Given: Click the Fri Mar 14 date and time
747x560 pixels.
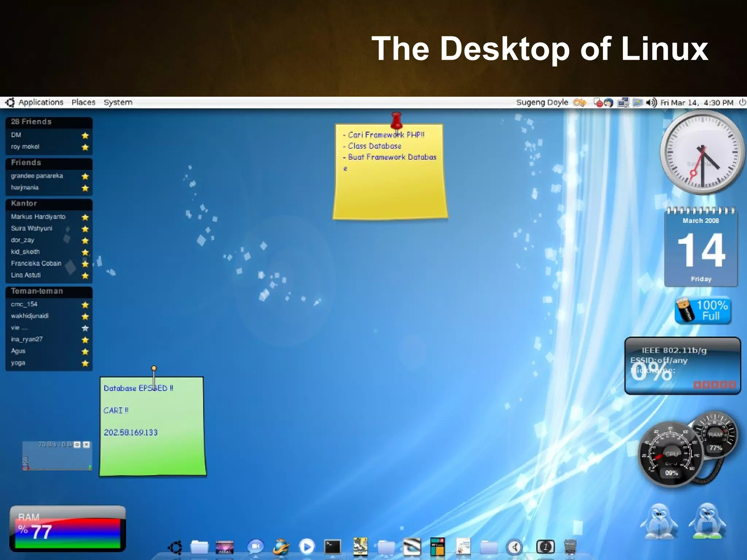Looking at the screenshot, I should coord(697,103).
